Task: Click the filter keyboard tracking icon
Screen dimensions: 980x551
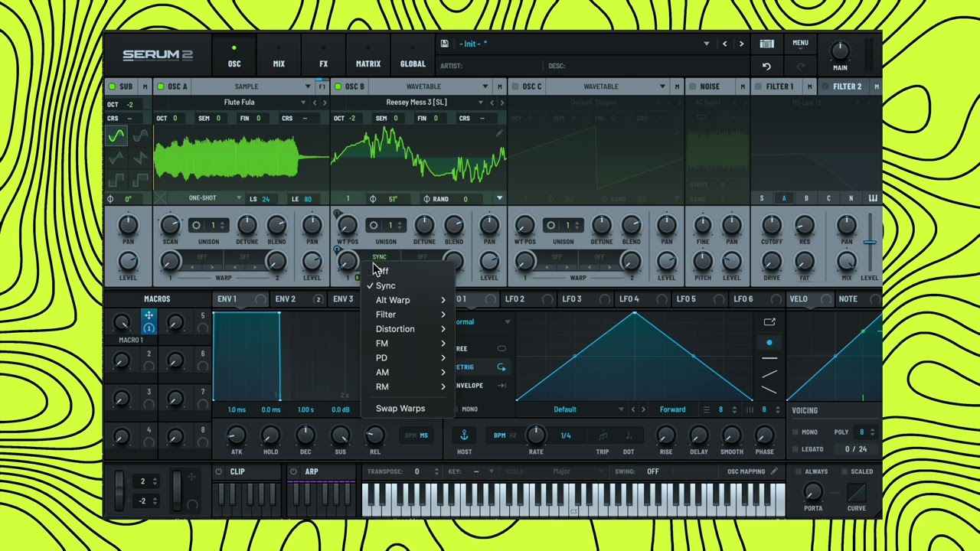Action: (873, 198)
